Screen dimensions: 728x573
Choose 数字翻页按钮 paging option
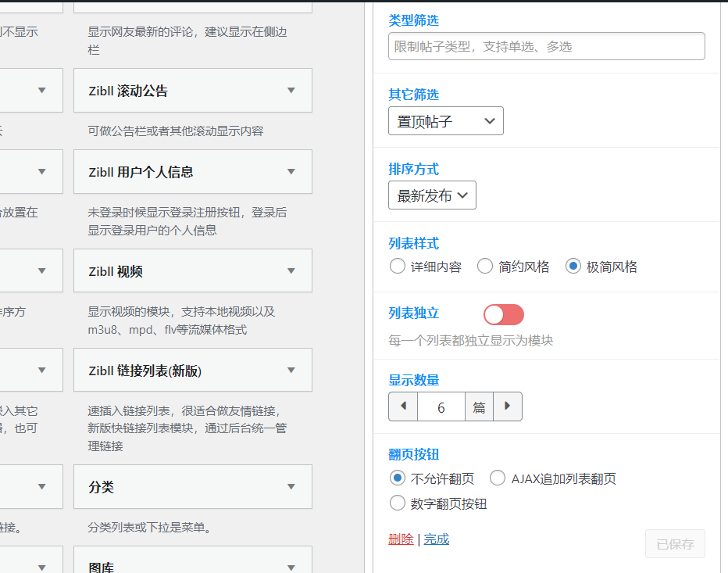coord(398,503)
